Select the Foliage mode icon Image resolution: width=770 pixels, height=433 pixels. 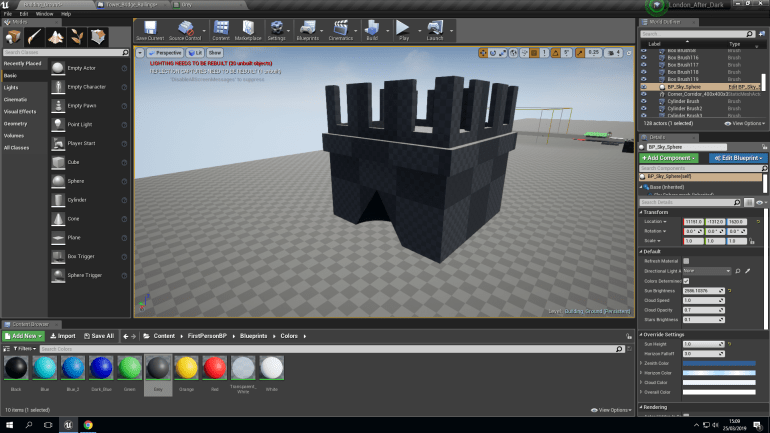click(x=77, y=37)
